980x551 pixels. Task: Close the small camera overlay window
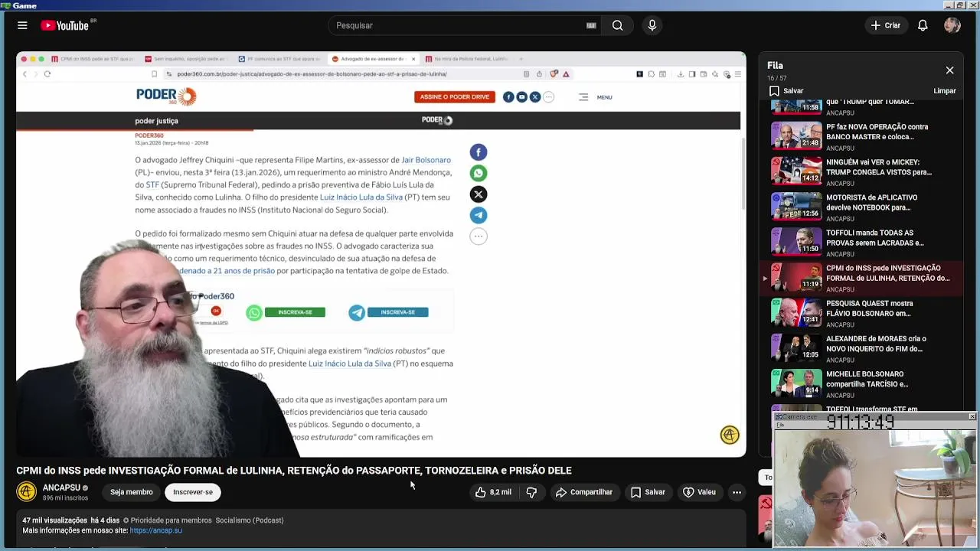(972, 416)
